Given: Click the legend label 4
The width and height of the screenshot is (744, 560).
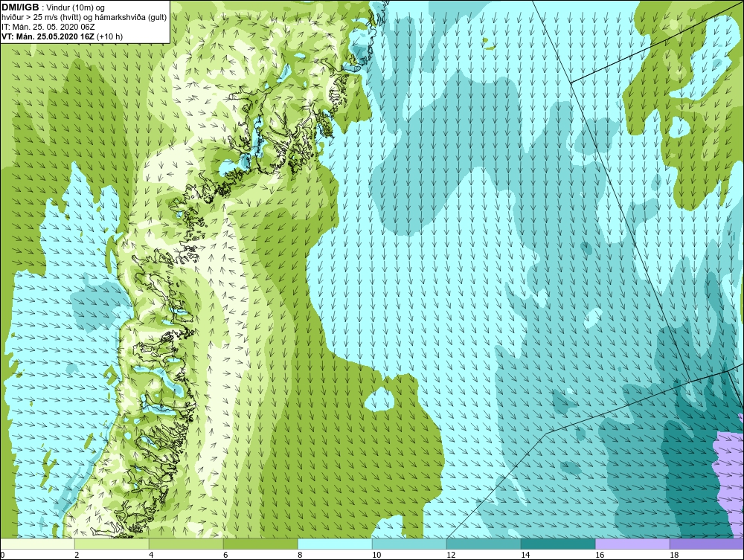Looking at the screenshot, I should pos(151,555).
